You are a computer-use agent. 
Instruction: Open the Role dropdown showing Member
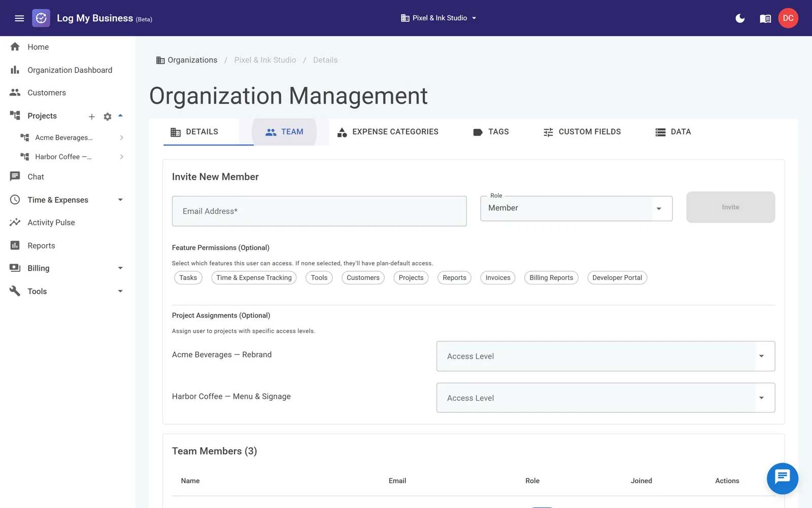pos(577,208)
